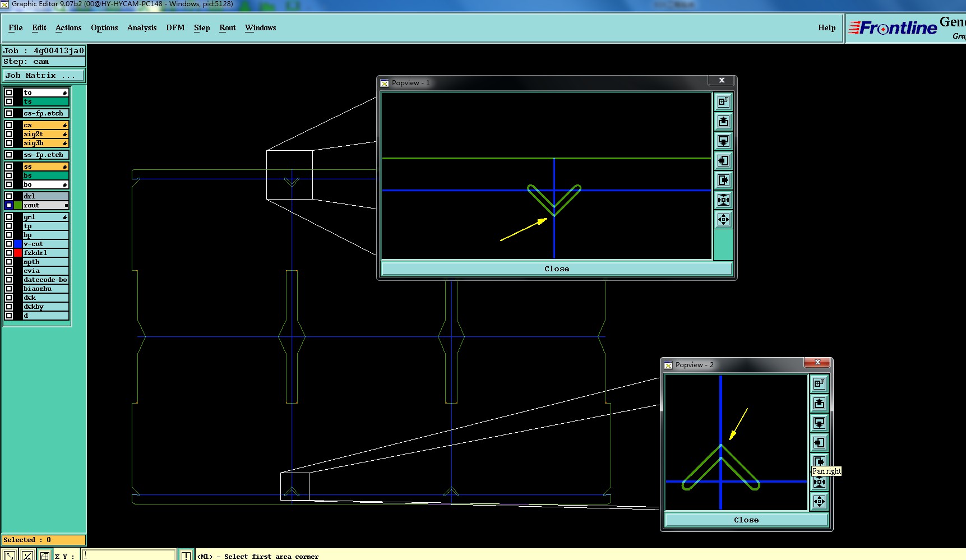Open the Help menu
Viewport: 966px width, 560px height.
pyautogui.click(x=826, y=27)
